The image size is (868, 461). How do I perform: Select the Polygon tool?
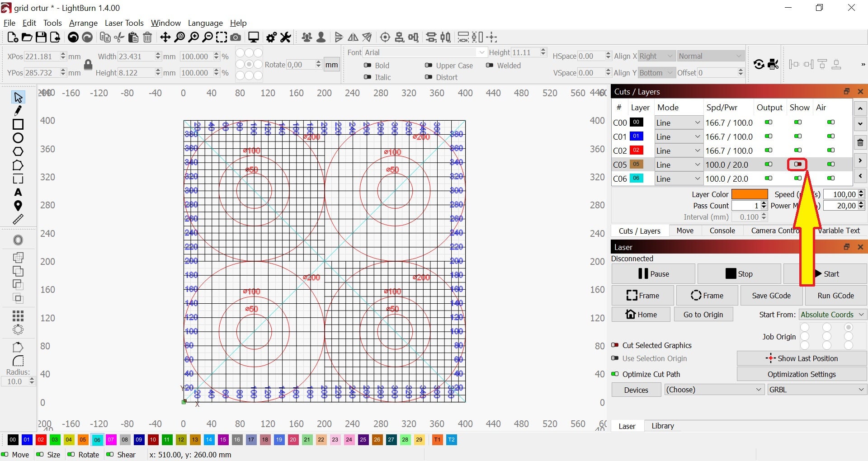pyautogui.click(x=18, y=151)
